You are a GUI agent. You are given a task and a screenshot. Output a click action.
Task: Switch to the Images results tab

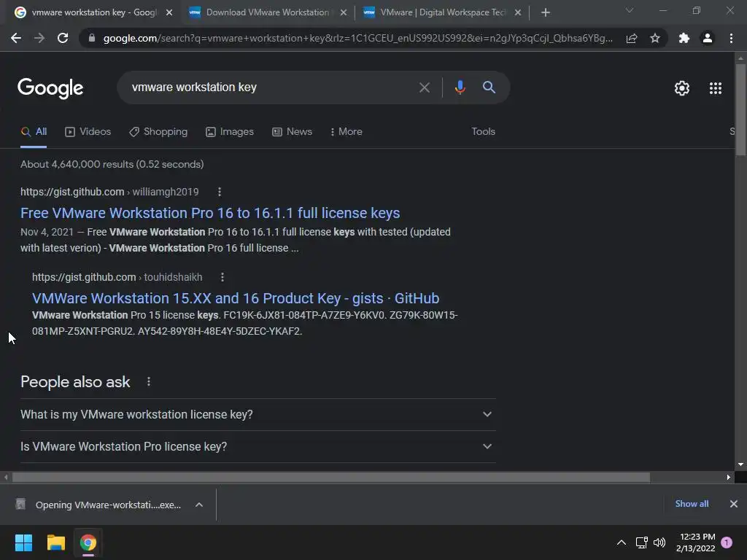[x=230, y=132]
